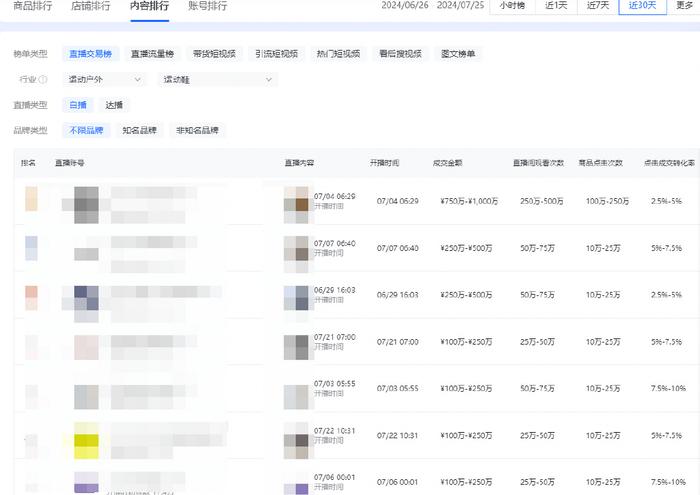The width and height of the screenshot is (700, 495).
Task: Select the 近7天 time range
Action: [598, 6]
